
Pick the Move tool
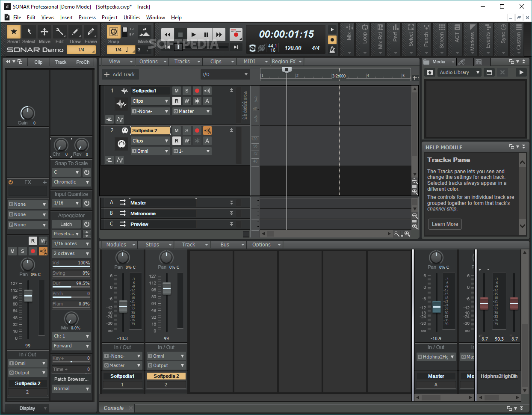(x=44, y=32)
